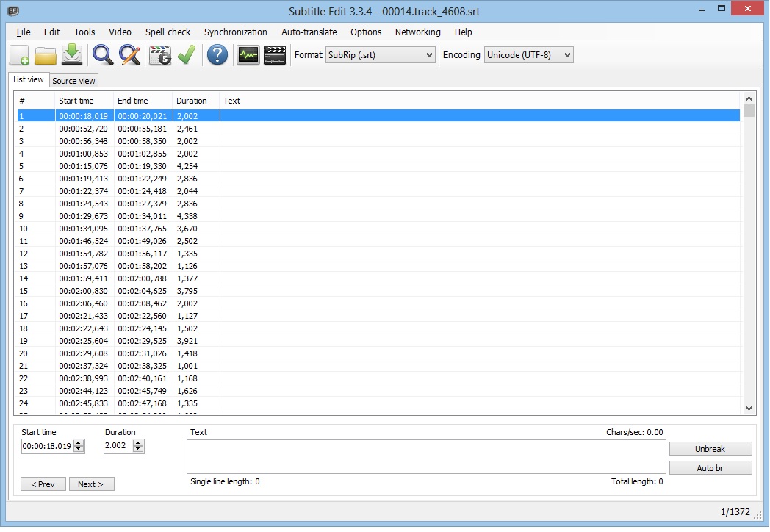770x532 pixels.
Task: Toggle the video player clapperboard icon
Action: [x=275, y=56]
